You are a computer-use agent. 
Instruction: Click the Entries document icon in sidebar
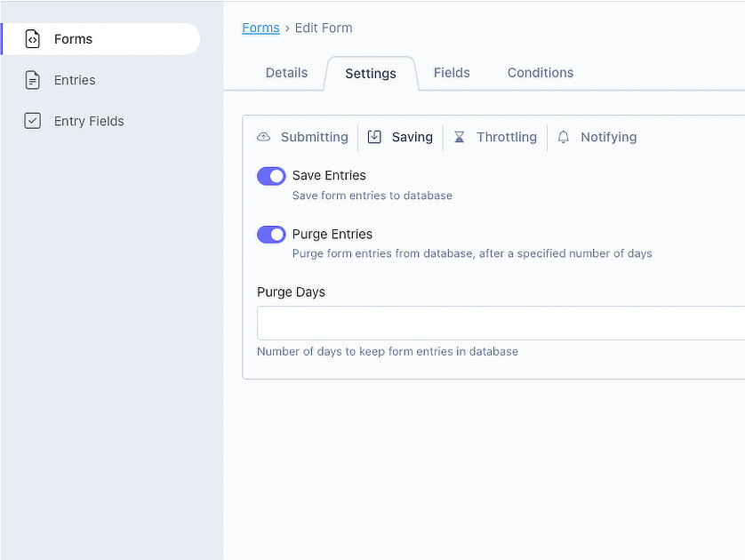(32, 80)
